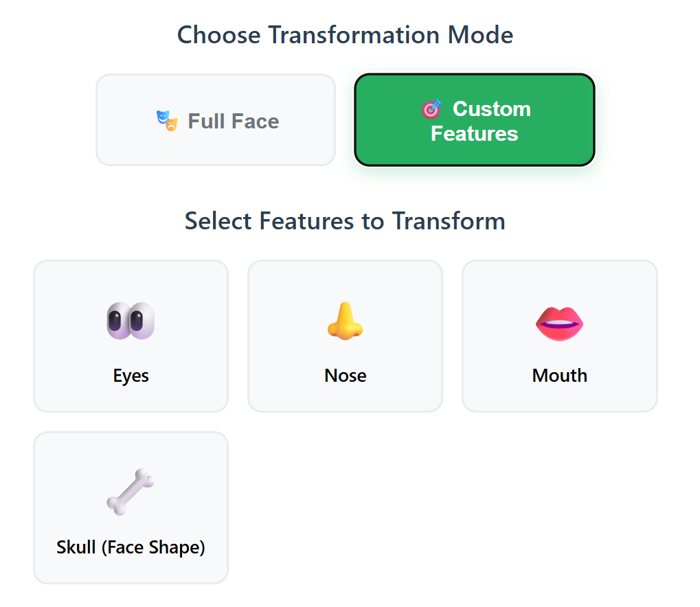
Task: Click the "Nose" text label
Action: pyautogui.click(x=345, y=376)
